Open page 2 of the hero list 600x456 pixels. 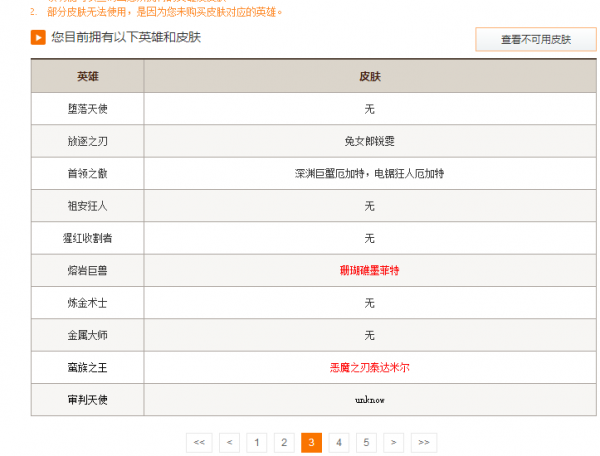coord(284,443)
